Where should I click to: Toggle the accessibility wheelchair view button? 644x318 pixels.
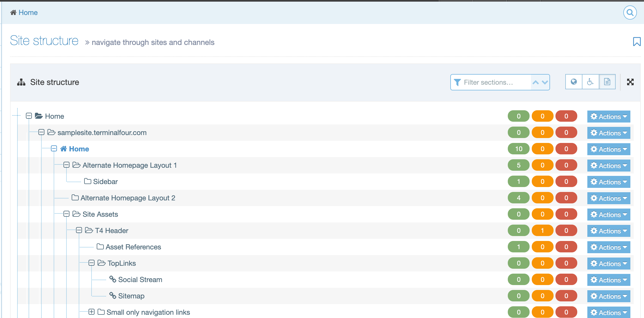[x=590, y=82]
